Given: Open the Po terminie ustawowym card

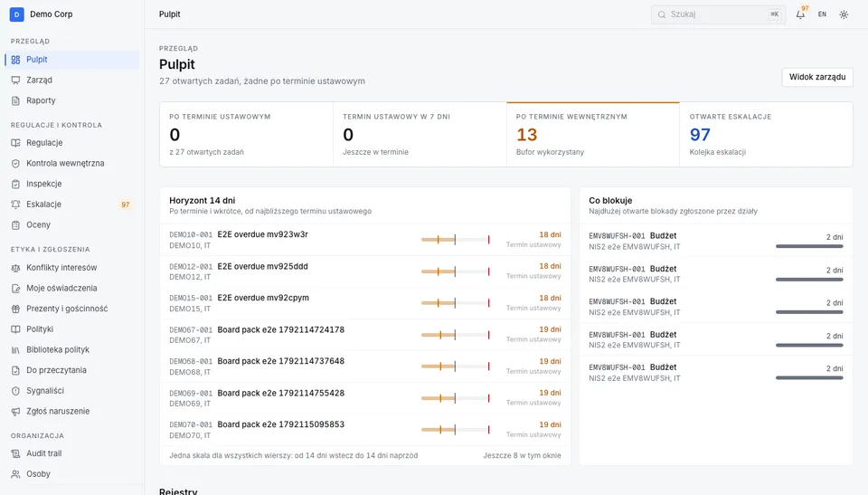Looking at the screenshot, I should coord(246,134).
